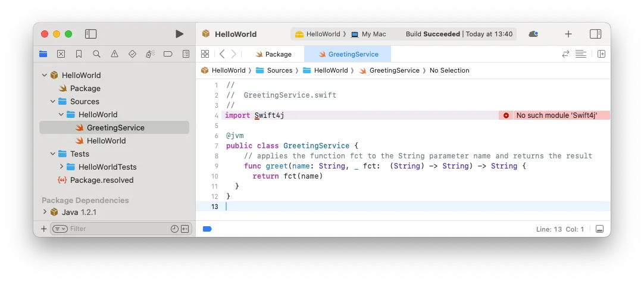Click the red error icon beside Swift4j message

pos(506,115)
